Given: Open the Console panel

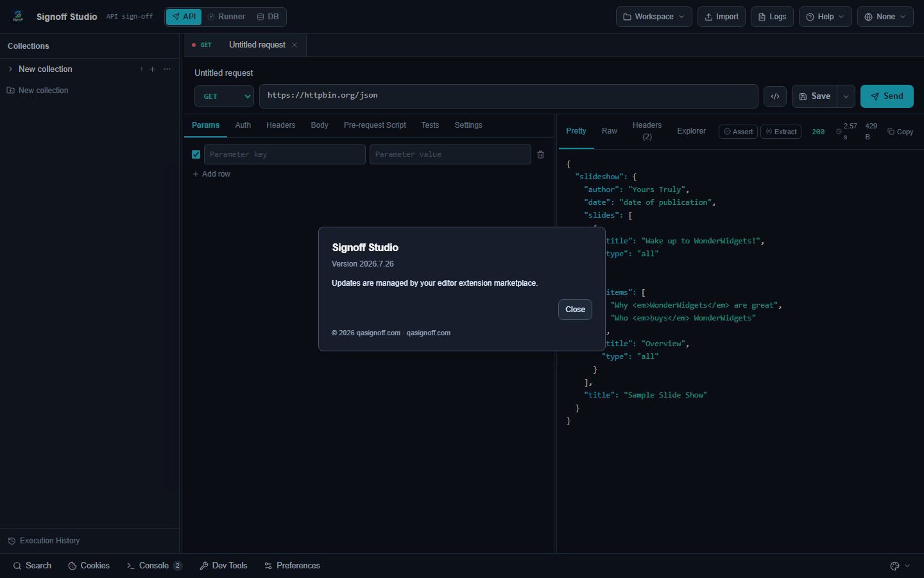Looking at the screenshot, I should [154, 566].
